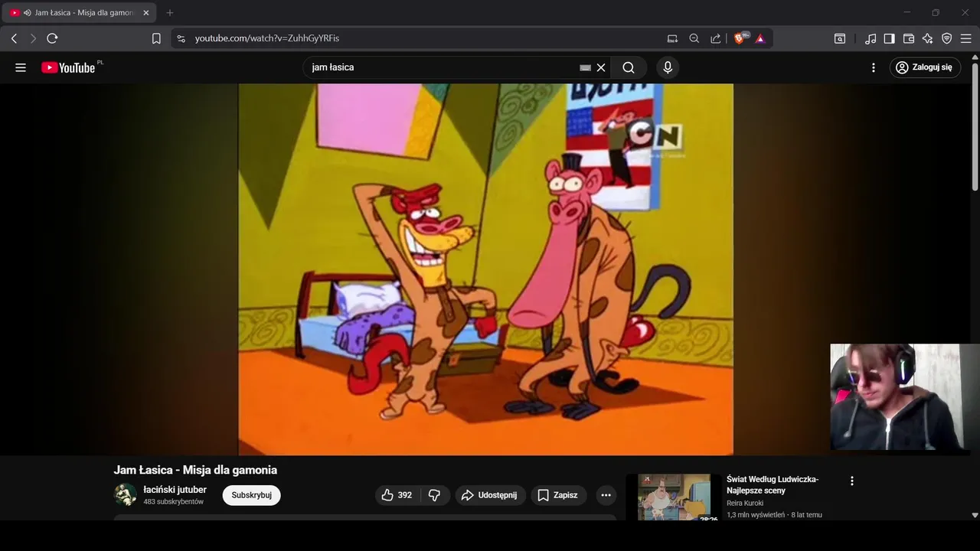This screenshot has width=980, height=551.
Task: Open a new browser tab
Action: click(x=170, y=13)
